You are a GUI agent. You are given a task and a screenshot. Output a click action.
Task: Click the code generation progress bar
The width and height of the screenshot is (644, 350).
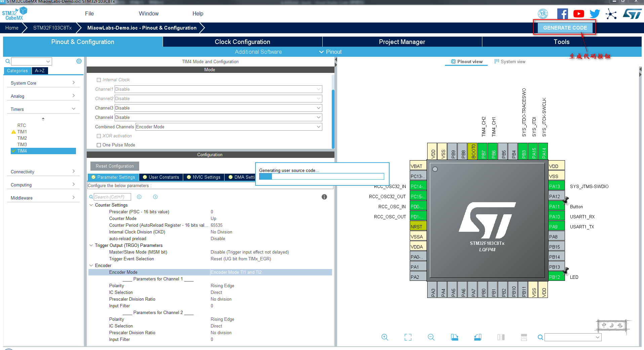point(322,177)
